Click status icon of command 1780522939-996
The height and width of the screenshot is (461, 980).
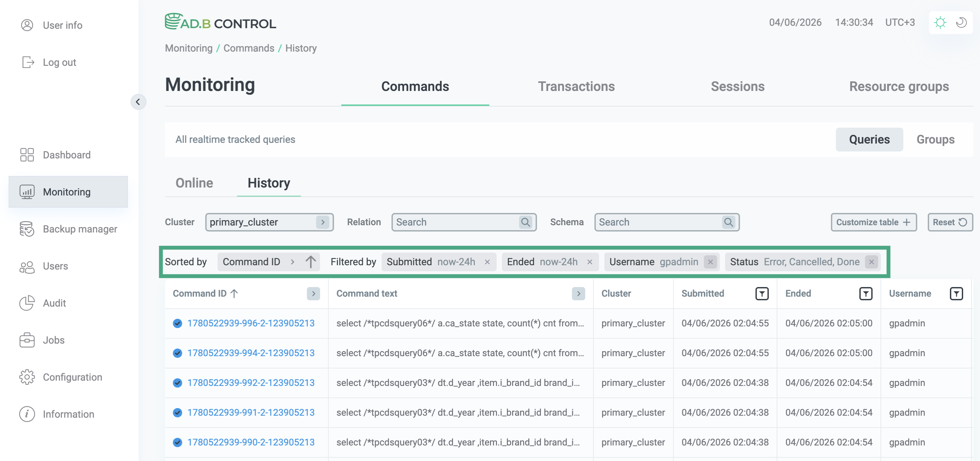click(177, 323)
